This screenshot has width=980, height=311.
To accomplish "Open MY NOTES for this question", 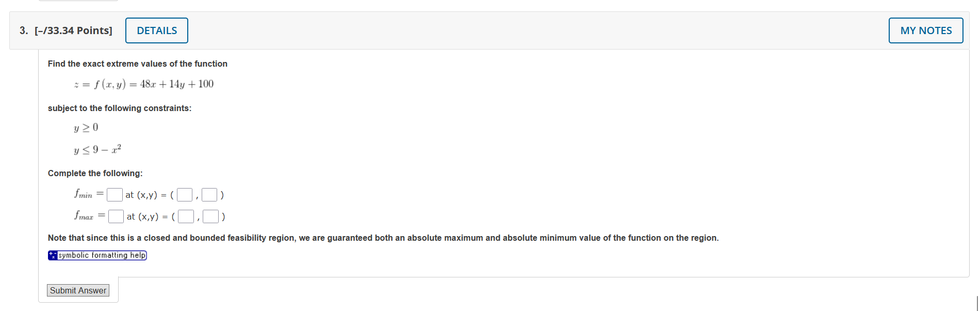I will 925,30.
